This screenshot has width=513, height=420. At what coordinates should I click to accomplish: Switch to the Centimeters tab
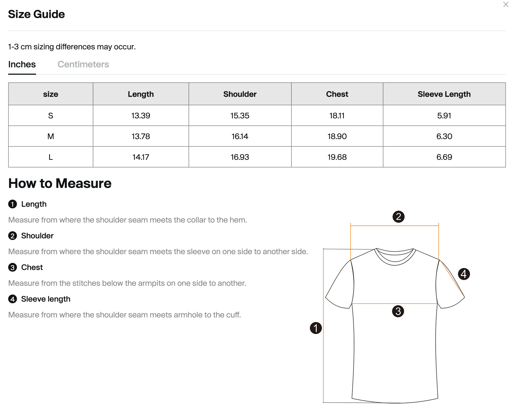(83, 64)
